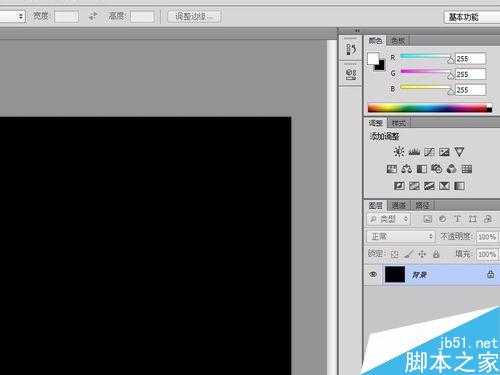Add a Curves adjustment

pos(429,152)
